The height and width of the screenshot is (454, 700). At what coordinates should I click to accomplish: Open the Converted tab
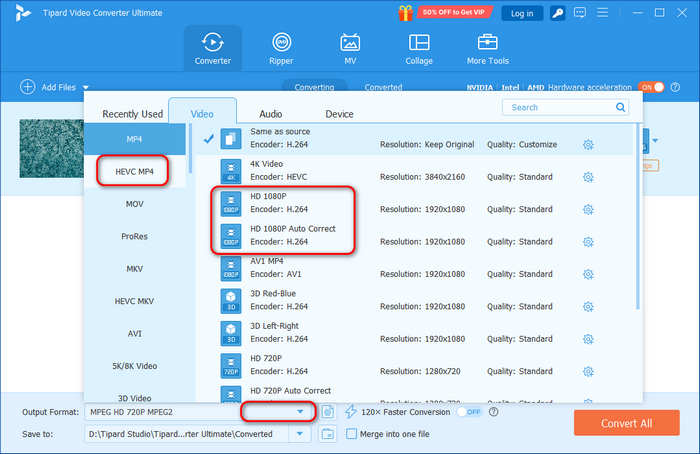coord(383,87)
